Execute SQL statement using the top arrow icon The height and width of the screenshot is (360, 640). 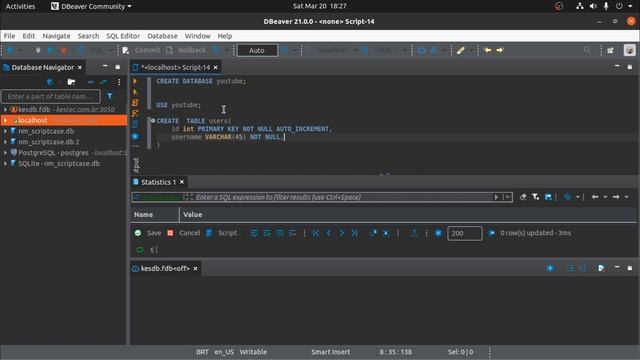coord(135,81)
